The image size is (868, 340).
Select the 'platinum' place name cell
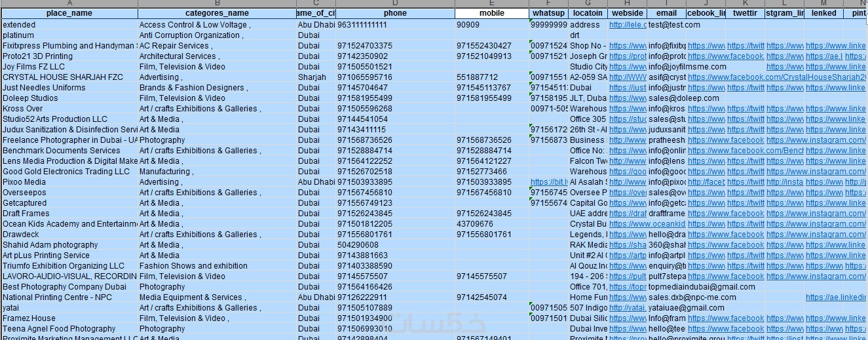tap(69, 35)
